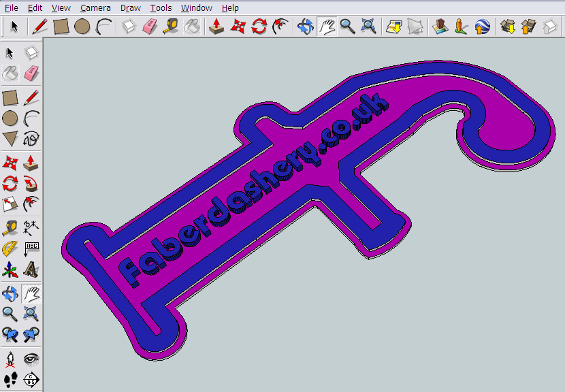
Task: Select the Arc tool in the top toolbar
Action: [x=103, y=27]
